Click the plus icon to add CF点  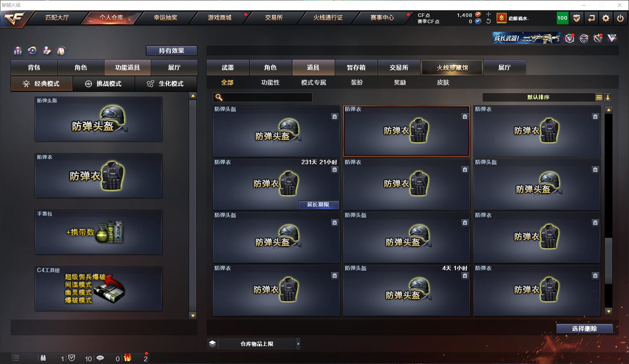(488, 15)
